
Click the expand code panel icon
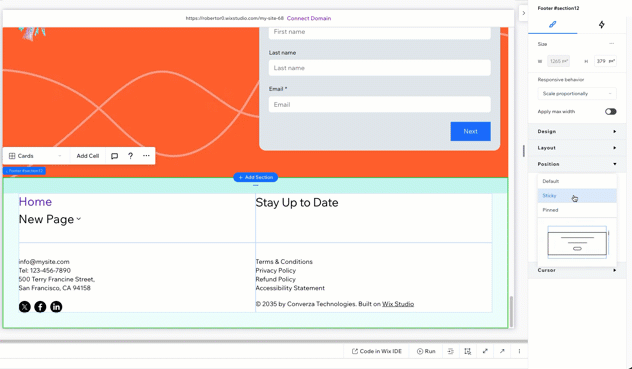[x=485, y=351]
